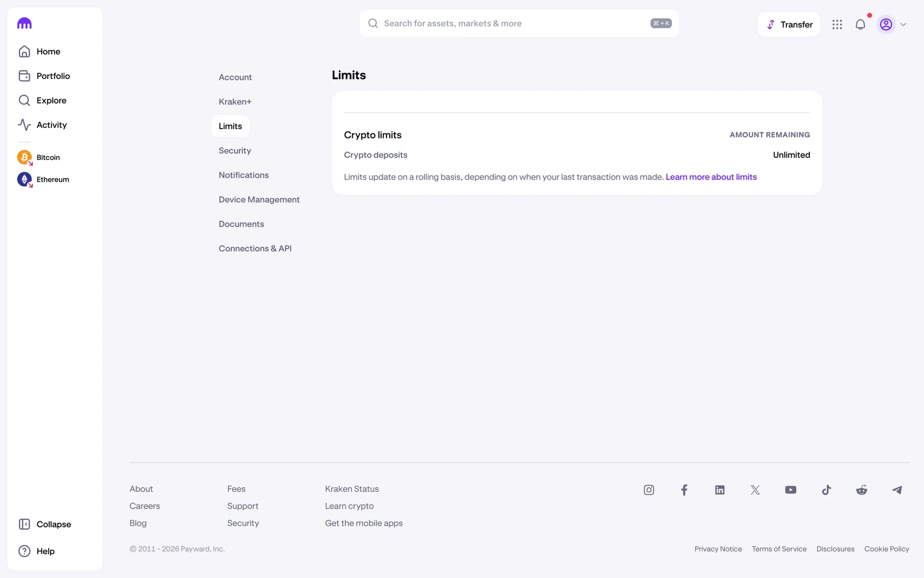Open the notifications bell

coord(860,25)
